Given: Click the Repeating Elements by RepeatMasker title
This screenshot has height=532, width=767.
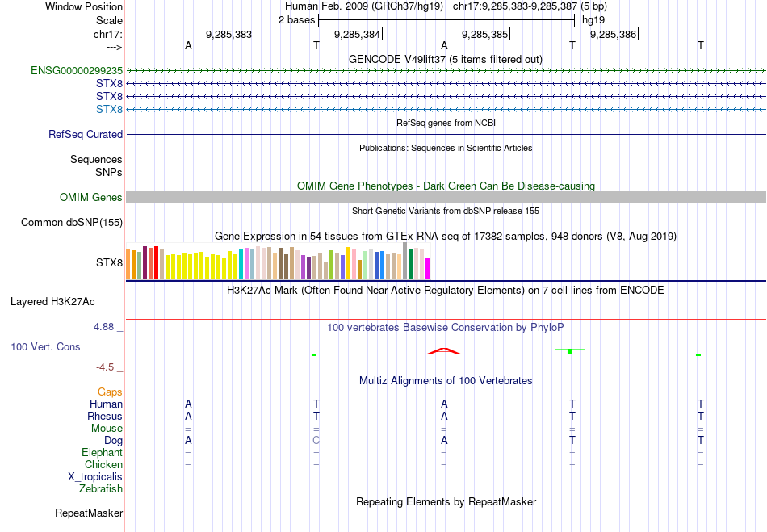Looking at the screenshot, I should point(446,502).
